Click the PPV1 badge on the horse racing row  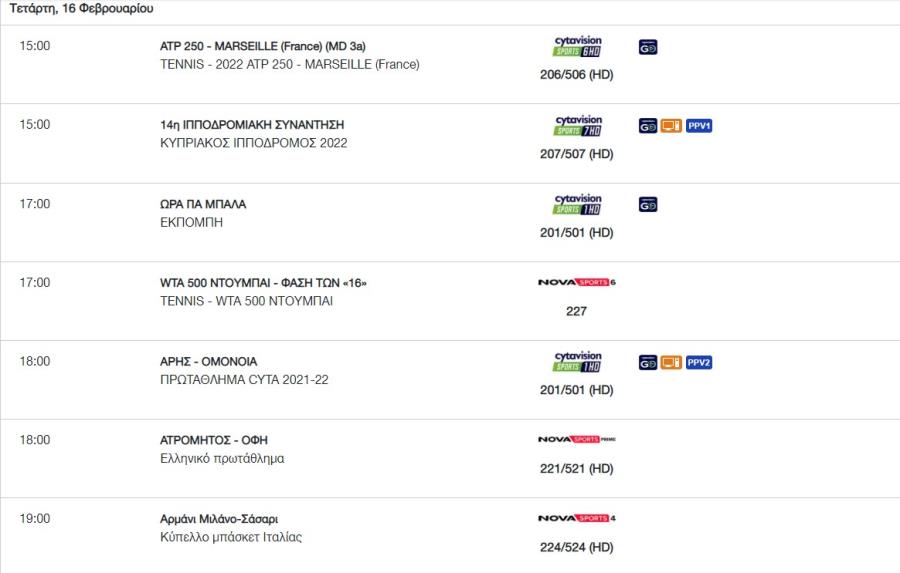(x=699, y=126)
